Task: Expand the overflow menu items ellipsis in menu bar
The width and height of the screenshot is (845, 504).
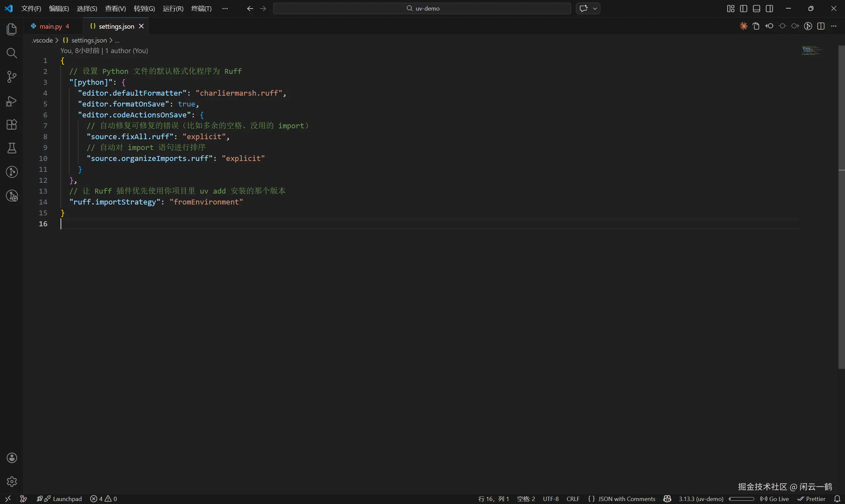Action: pyautogui.click(x=224, y=9)
